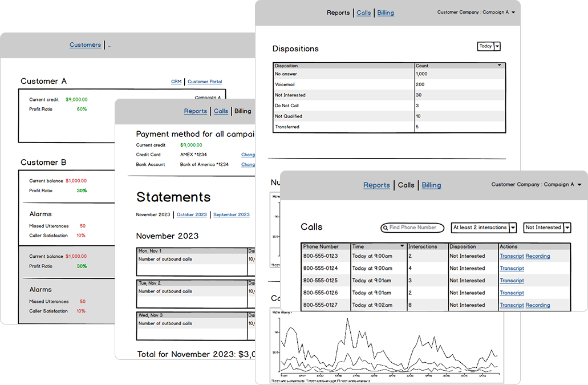Click the magnifier icon in phone search
Viewport: 588px width, 385px height.
[x=386, y=228]
